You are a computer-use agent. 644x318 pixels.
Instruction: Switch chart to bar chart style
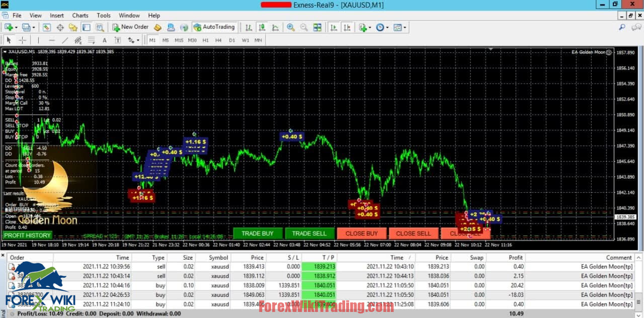[x=249, y=27]
